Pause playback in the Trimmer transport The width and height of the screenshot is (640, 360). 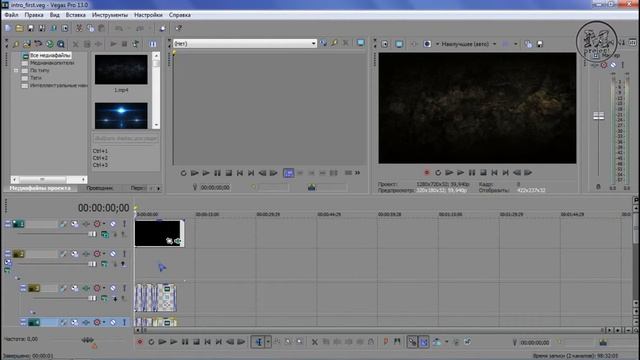tap(217, 173)
